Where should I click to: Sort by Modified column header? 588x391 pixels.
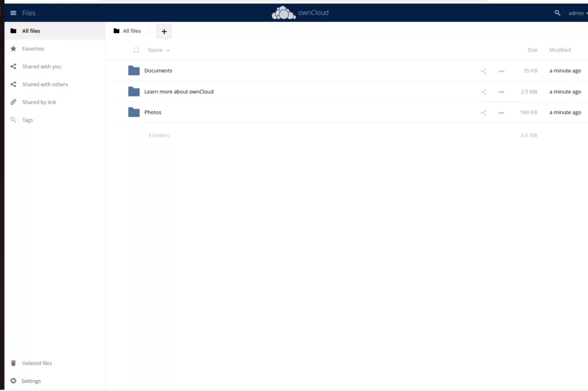(x=560, y=50)
